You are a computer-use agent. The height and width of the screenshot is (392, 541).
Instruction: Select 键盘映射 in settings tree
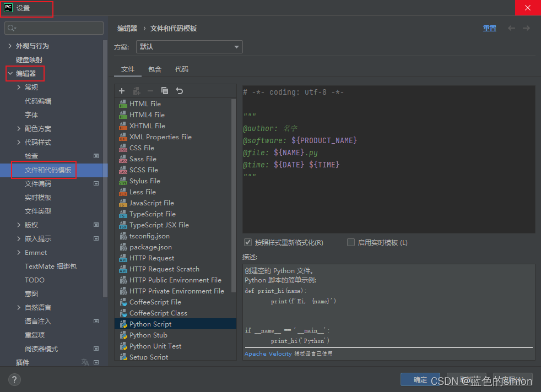(x=29, y=59)
